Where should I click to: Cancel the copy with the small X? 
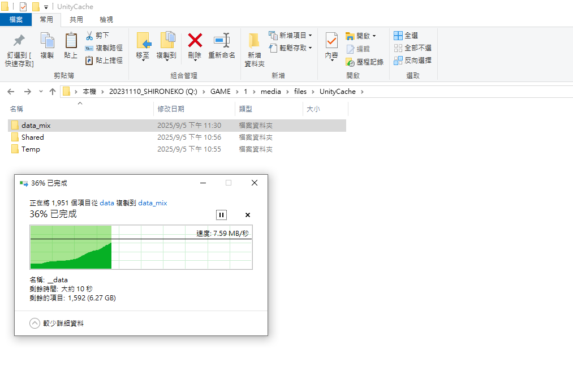point(247,215)
